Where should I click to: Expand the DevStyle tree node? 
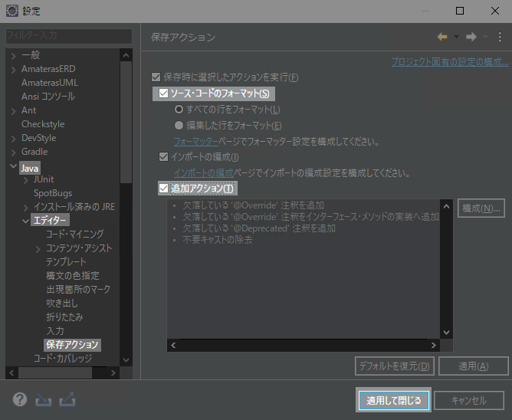tap(13, 139)
